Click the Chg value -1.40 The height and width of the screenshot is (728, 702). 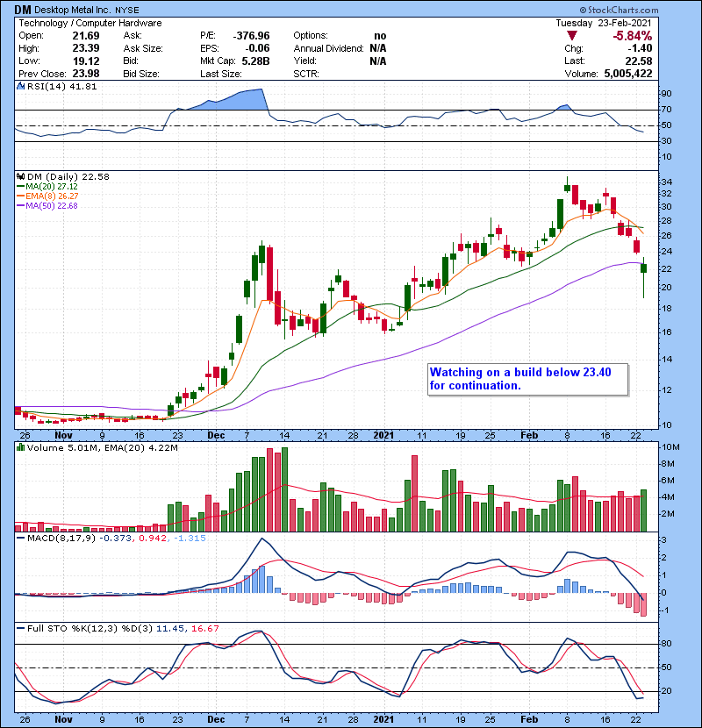pos(640,48)
